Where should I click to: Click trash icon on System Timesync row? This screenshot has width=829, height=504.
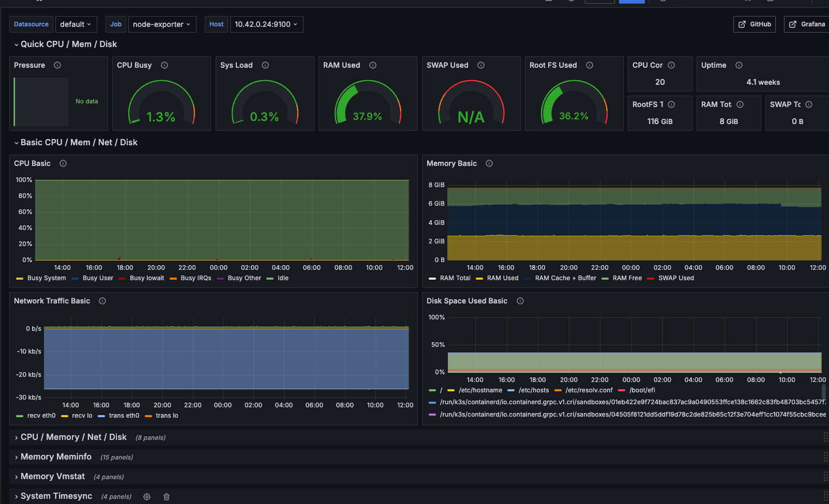(x=167, y=497)
